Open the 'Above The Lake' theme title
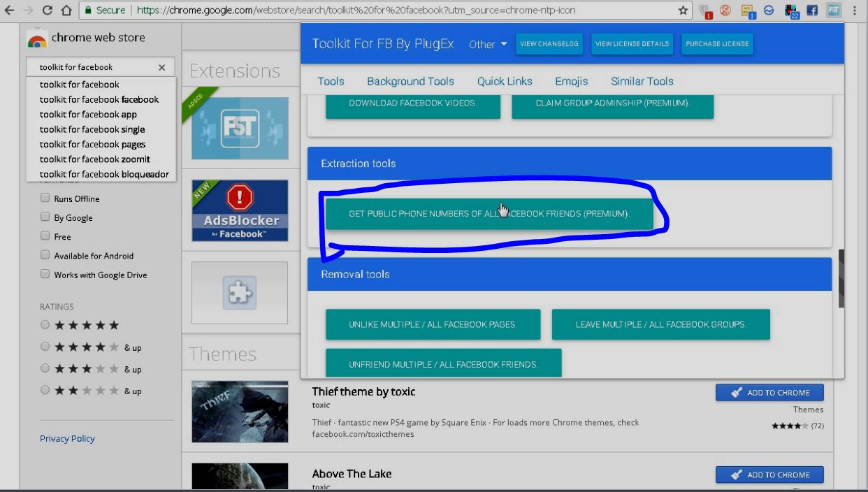This screenshot has height=492, width=868. coord(352,474)
